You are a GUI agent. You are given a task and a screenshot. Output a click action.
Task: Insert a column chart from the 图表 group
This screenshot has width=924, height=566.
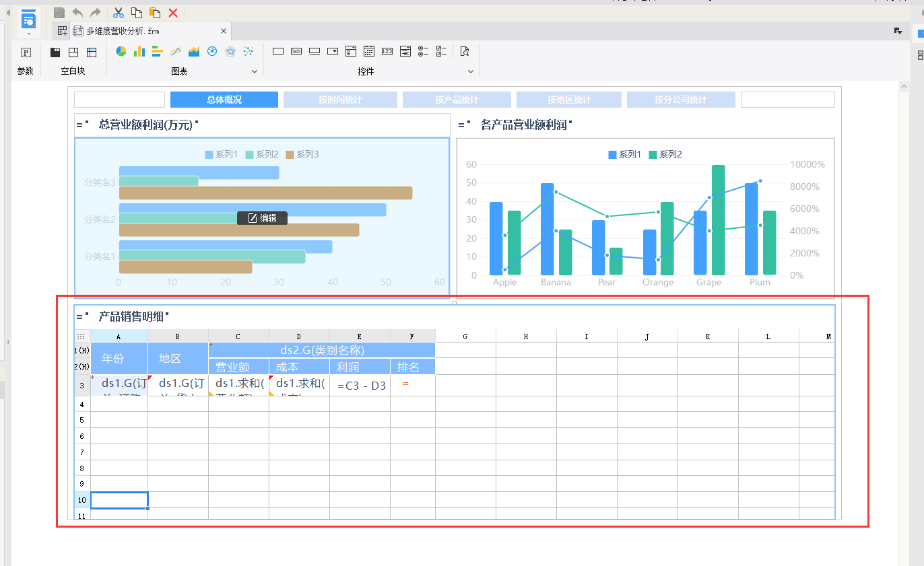point(139,51)
